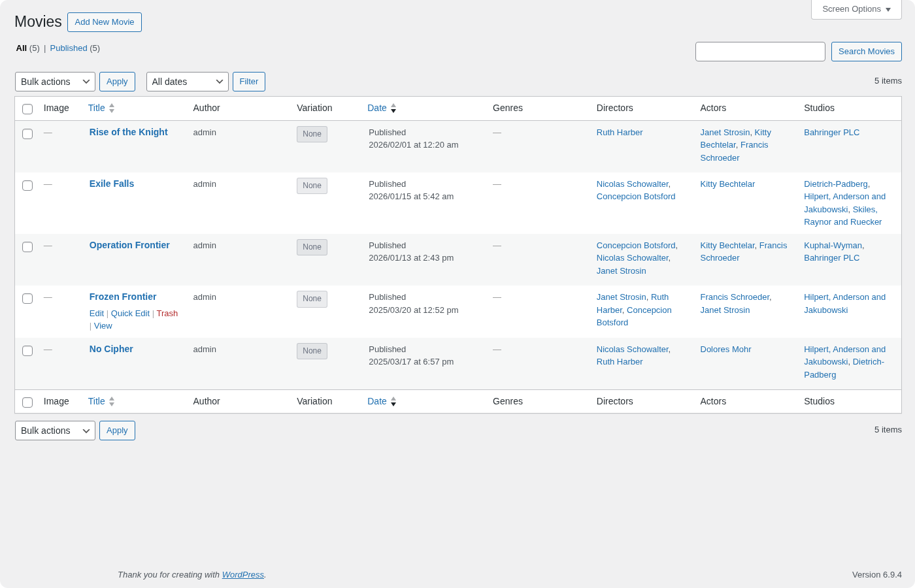The width and height of the screenshot is (915, 588).
Task: Sort by Title using the header sort icon
Action: click(111, 108)
